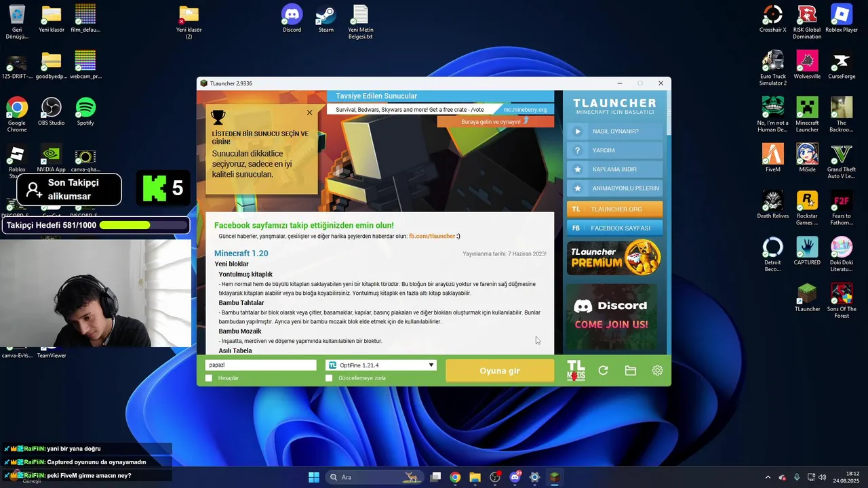The height and width of the screenshot is (488, 868).
Task: Show hidden system tray icons chevron
Action: pyautogui.click(x=768, y=477)
